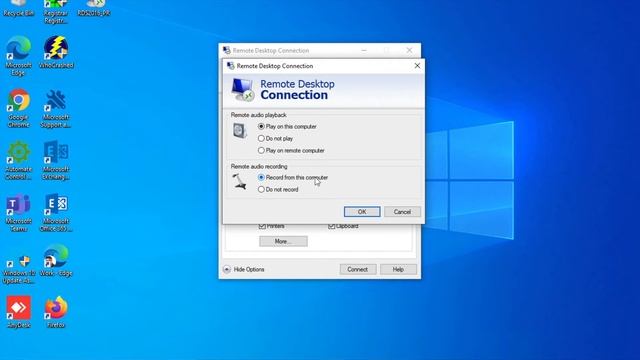
Task: Choose "Record from this computer" option
Action: click(x=293, y=178)
